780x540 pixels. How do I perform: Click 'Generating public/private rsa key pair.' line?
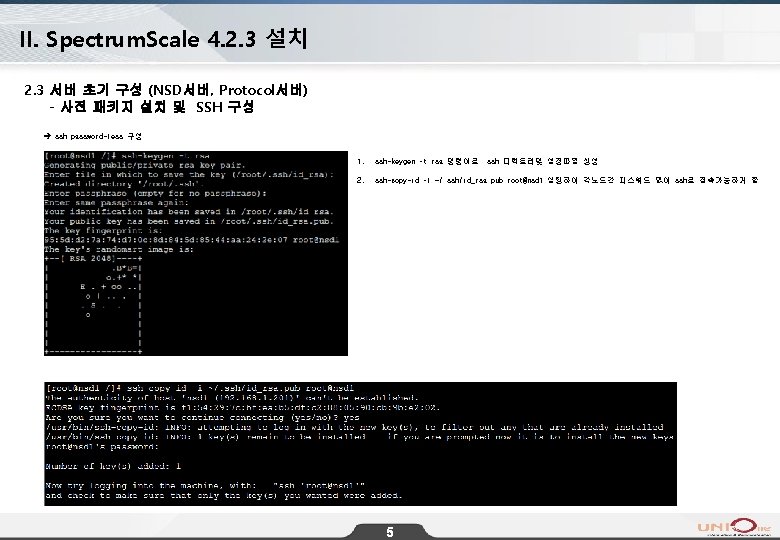point(145,165)
